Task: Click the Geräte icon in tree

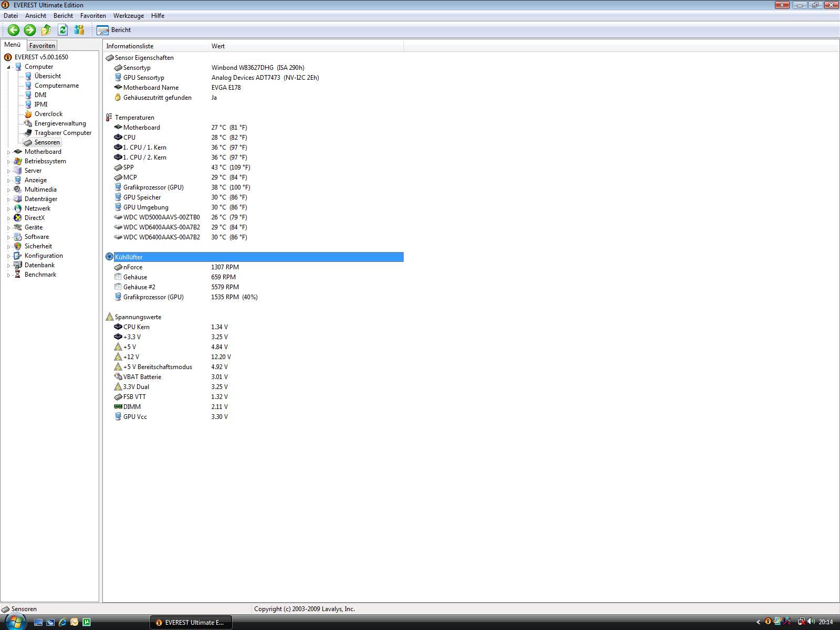Action: tap(18, 227)
